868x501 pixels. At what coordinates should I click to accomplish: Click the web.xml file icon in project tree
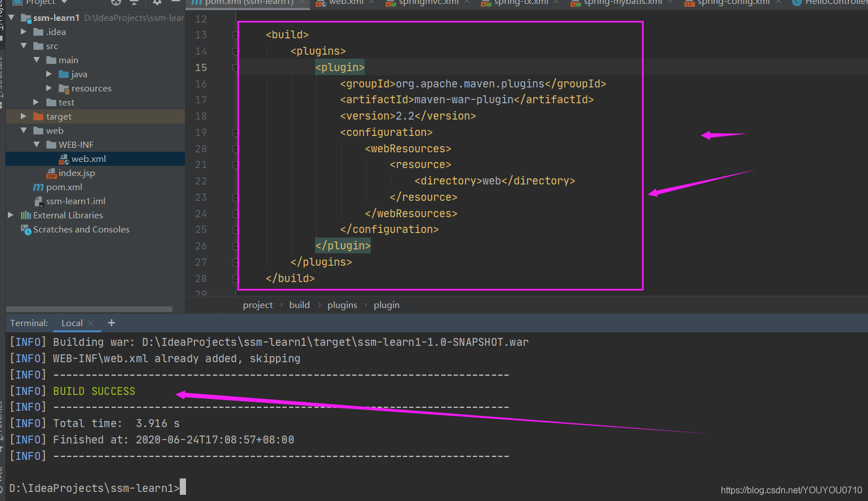(64, 159)
